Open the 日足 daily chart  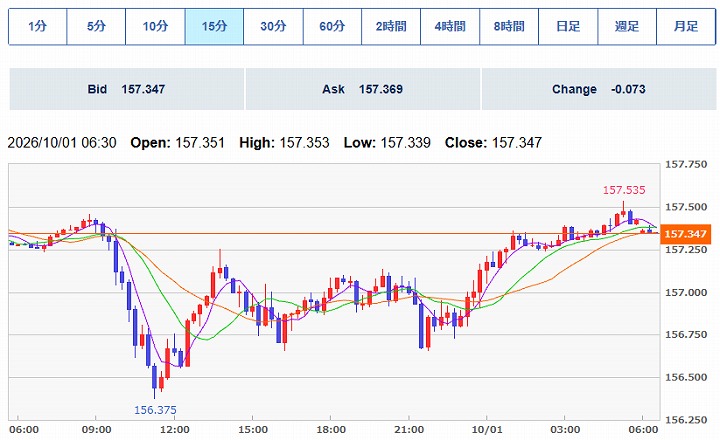(568, 26)
